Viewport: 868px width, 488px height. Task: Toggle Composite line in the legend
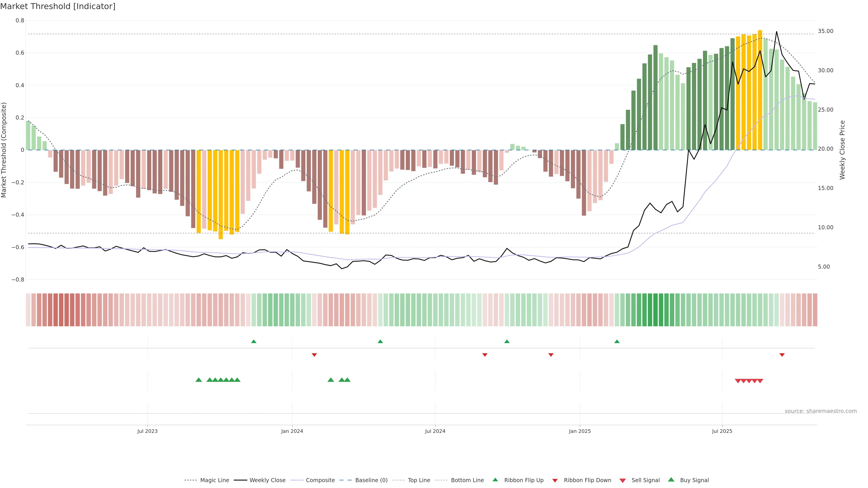320,480
